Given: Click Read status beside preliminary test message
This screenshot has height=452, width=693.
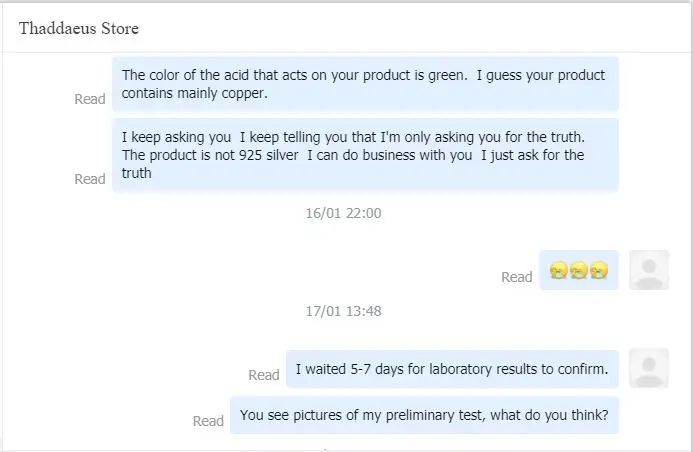Looking at the screenshot, I should [208, 421].
